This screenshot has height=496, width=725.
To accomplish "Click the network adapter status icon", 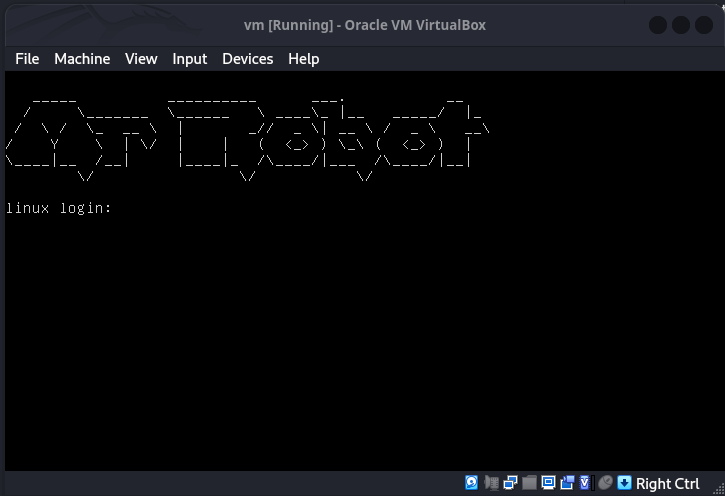I will [510, 483].
